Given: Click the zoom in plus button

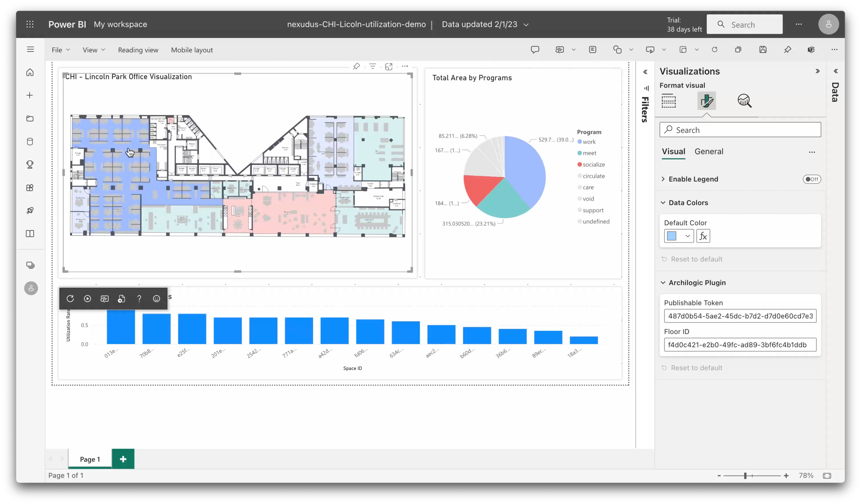Looking at the screenshot, I should 786,476.
